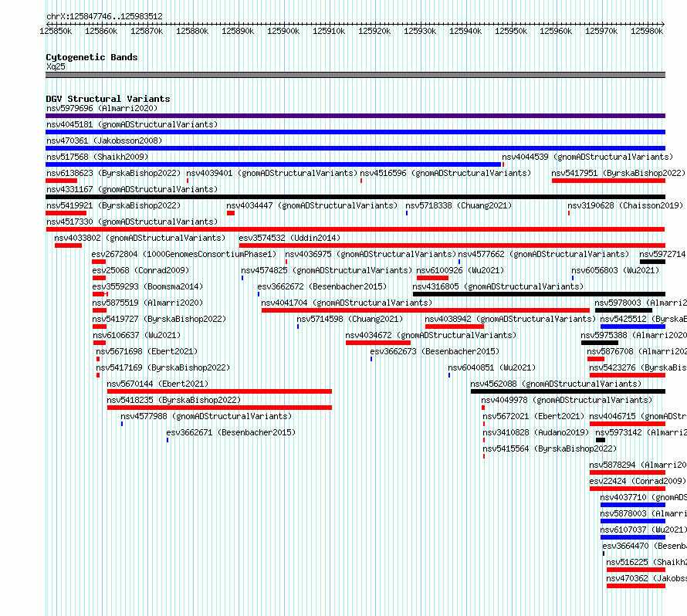Select nsv5417169 (ByrskaBishop2022) label

(x=163, y=367)
